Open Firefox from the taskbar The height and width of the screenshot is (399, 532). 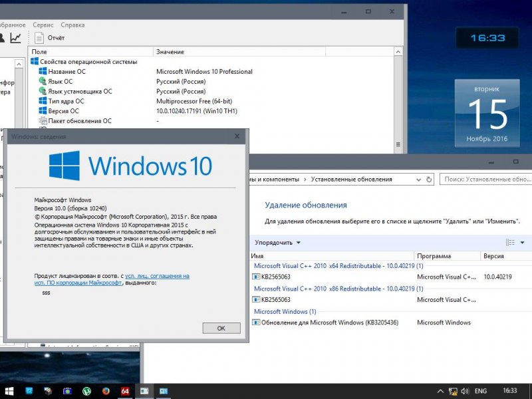click(106, 391)
